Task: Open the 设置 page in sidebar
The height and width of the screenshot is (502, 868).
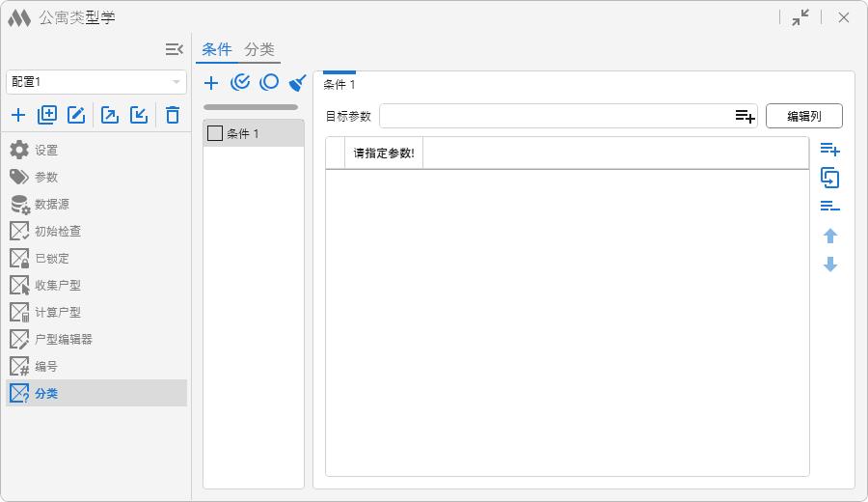Action: pos(46,150)
